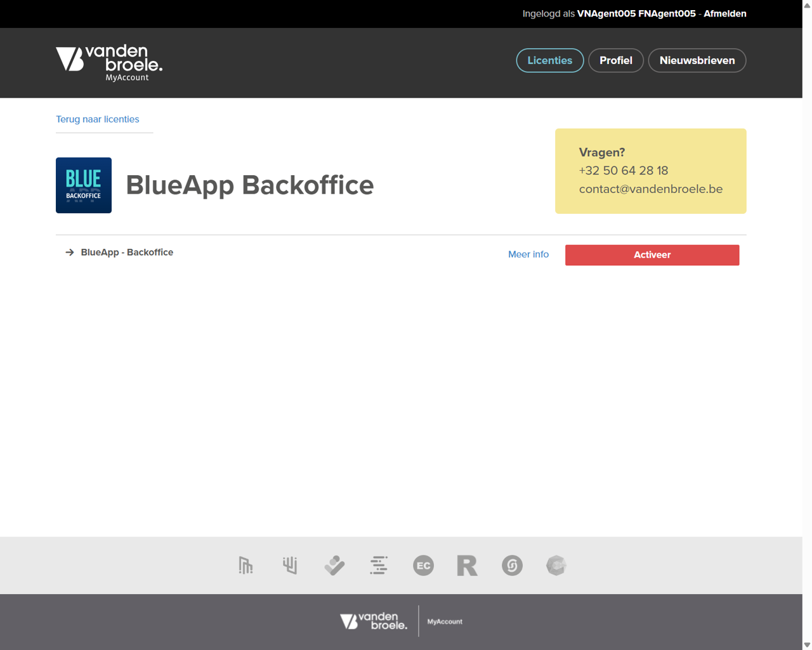Click the Vragen? heading in yellow box
Screen dimensions: 812x650
[x=601, y=152]
